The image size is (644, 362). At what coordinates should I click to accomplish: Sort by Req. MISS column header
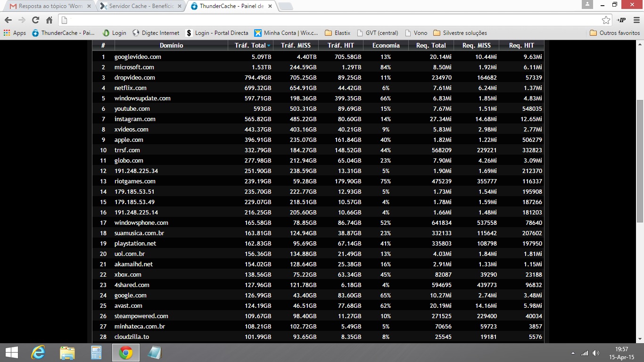click(476, 46)
